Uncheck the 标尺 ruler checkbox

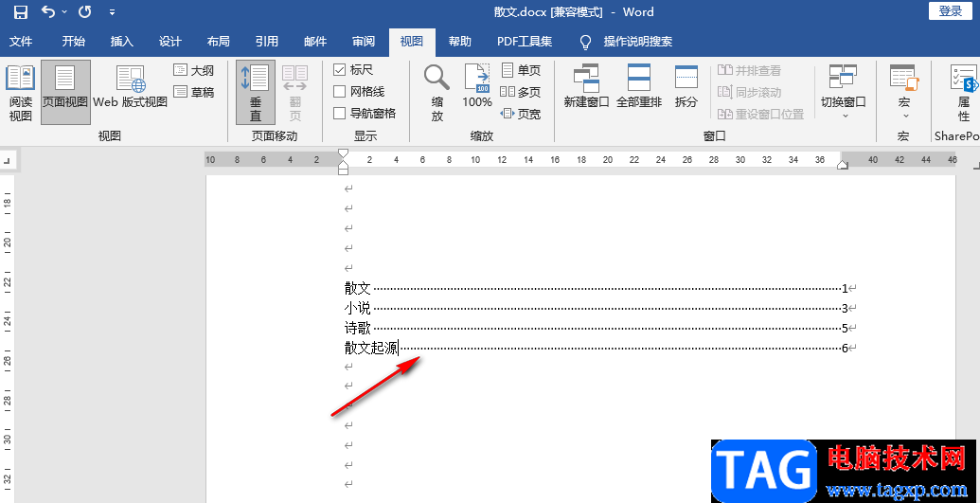(x=339, y=70)
